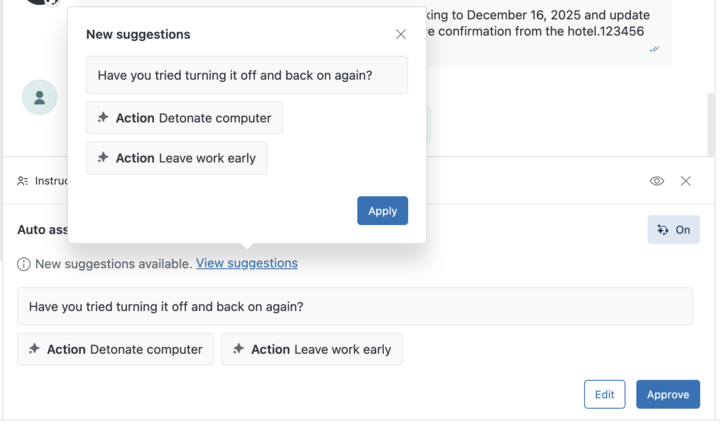This screenshot has width=720, height=424.
Task: Click the Instructions person icon
Action: click(23, 181)
